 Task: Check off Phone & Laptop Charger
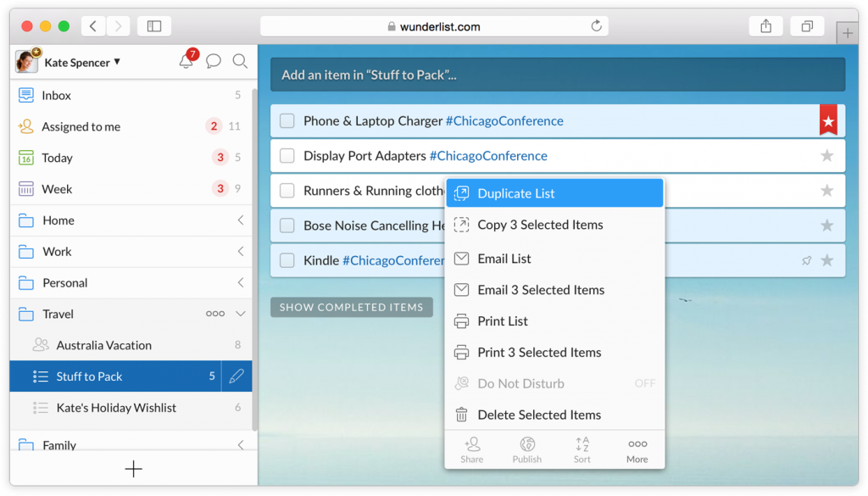coord(287,120)
